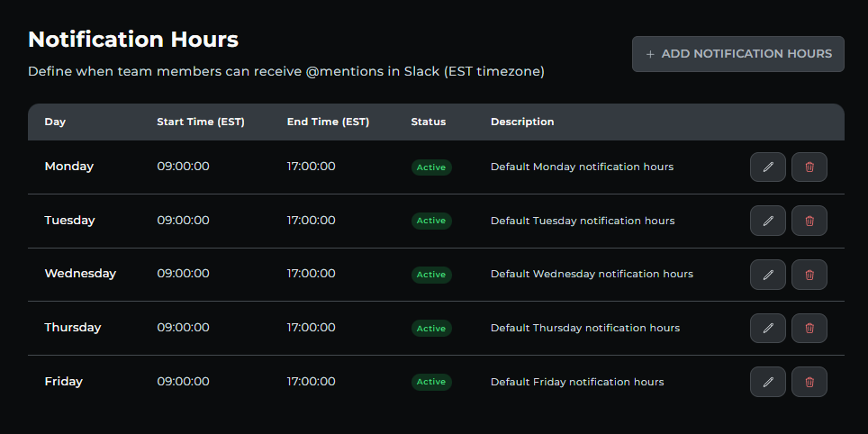Click the Day column header
This screenshot has height=434, width=868.
[x=55, y=122]
